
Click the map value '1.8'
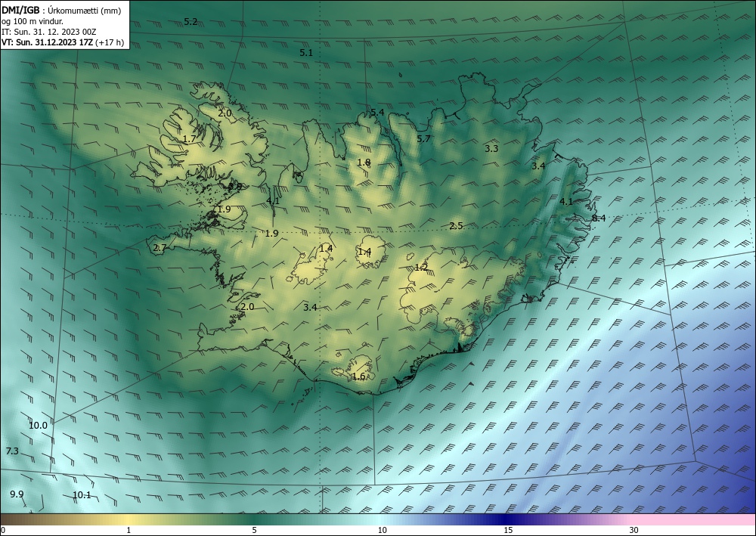364,163
